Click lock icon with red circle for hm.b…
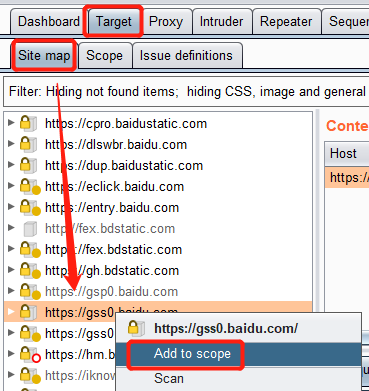The image size is (369, 391). (x=29, y=355)
